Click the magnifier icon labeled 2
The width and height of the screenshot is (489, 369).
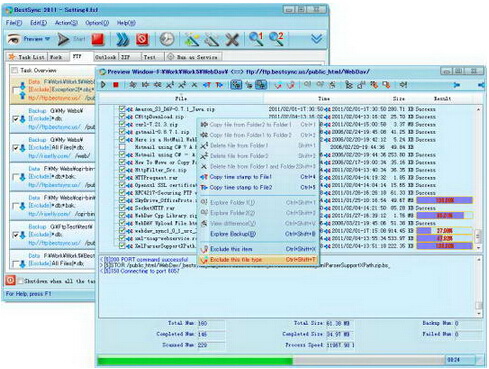pyautogui.click(x=277, y=39)
